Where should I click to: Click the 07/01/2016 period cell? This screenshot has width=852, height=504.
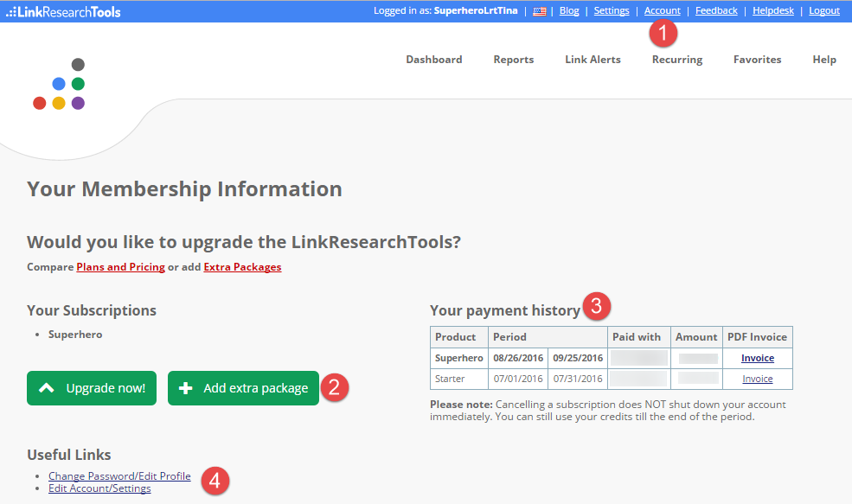coord(518,379)
